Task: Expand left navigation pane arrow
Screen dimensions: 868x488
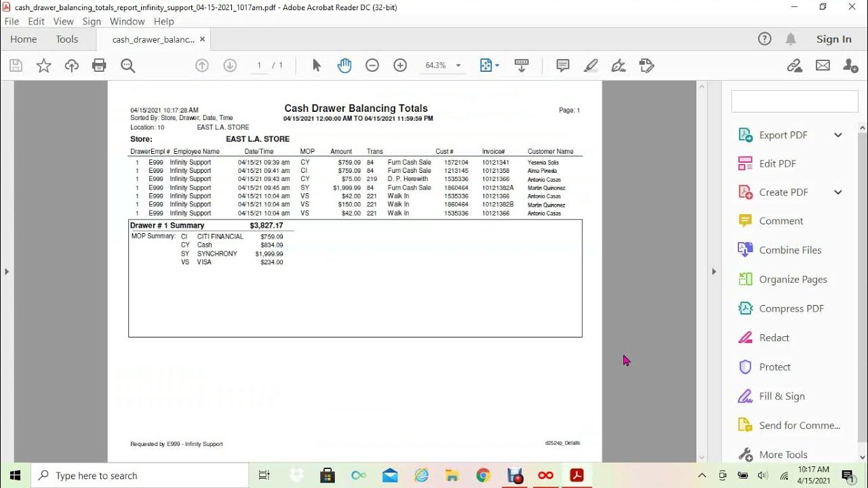Action: coord(7,271)
